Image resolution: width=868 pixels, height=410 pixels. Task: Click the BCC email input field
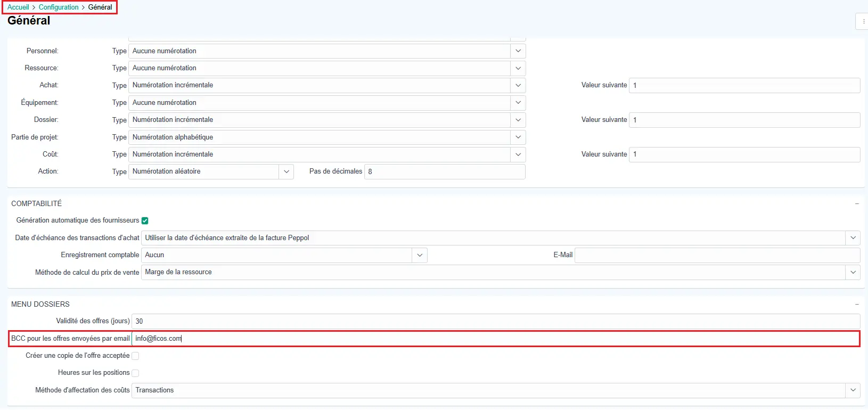tap(495, 339)
